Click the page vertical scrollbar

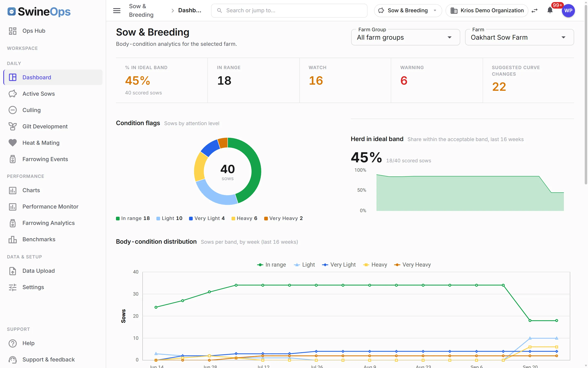click(x=586, y=95)
